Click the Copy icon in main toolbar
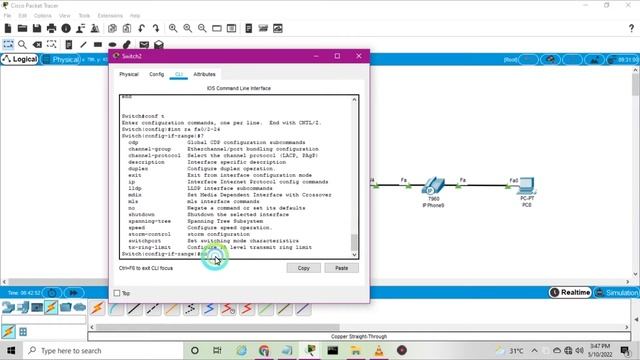640x360 pixels. (x=112, y=28)
